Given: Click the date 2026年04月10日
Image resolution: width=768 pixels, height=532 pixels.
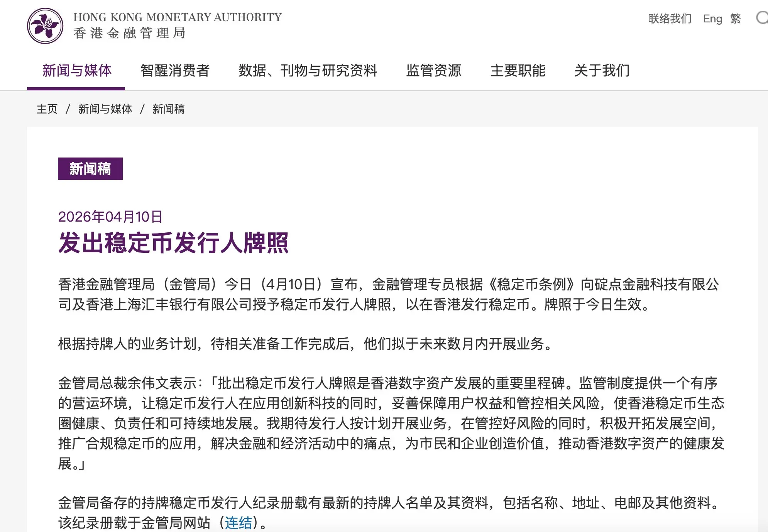Looking at the screenshot, I should point(110,217).
